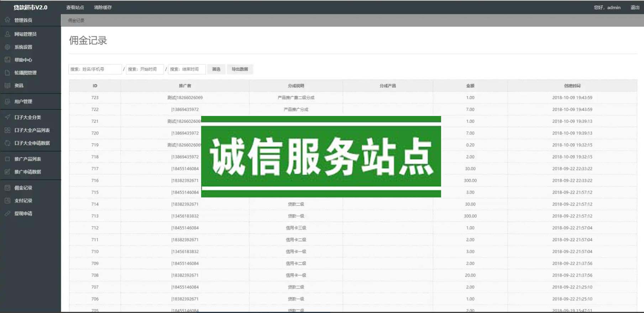Click the file icon beside 轮播图管理
644x313 pixels.
coord(7,73)
